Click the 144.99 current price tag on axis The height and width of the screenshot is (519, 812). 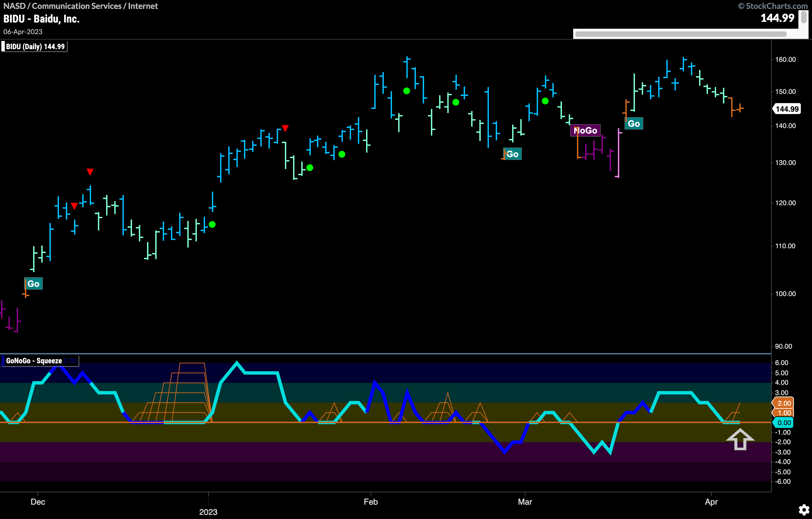coord(787,109)
